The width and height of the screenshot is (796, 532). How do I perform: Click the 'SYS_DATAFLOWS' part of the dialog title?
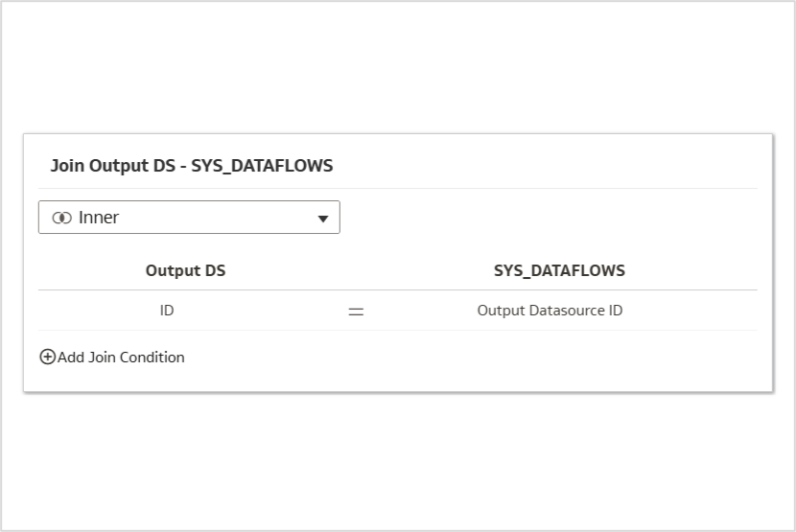pos(262,166)
